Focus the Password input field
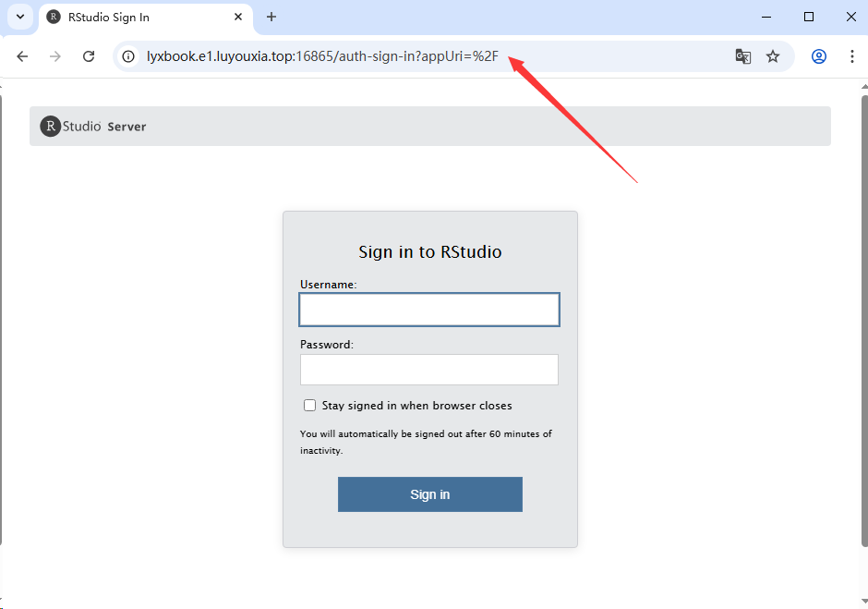Viewport: 868px width, 609px height. point(429,370)
